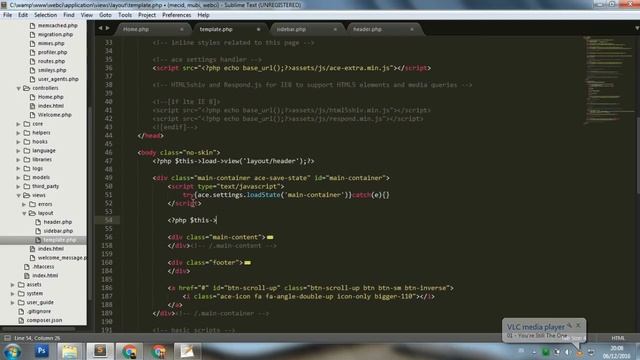
Task: Go to previous tab with left arrow
Action: coord(100,28)
